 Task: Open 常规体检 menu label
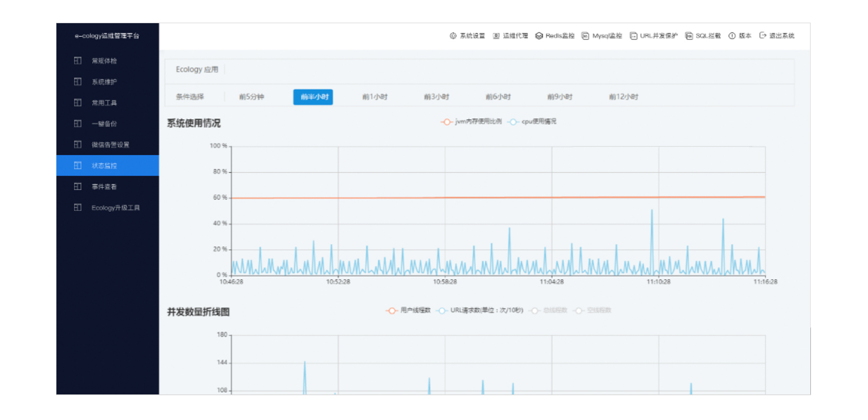(104, 61)
